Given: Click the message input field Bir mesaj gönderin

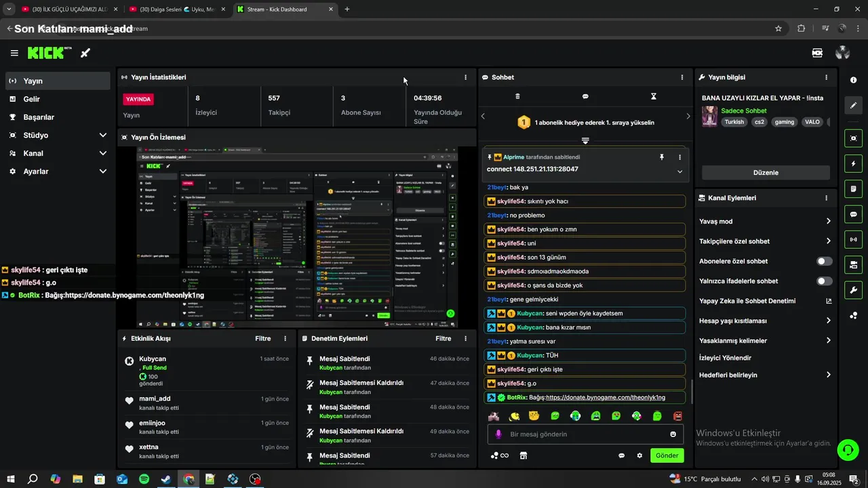Looking at the screenshot, I should [x=585, y=434].
